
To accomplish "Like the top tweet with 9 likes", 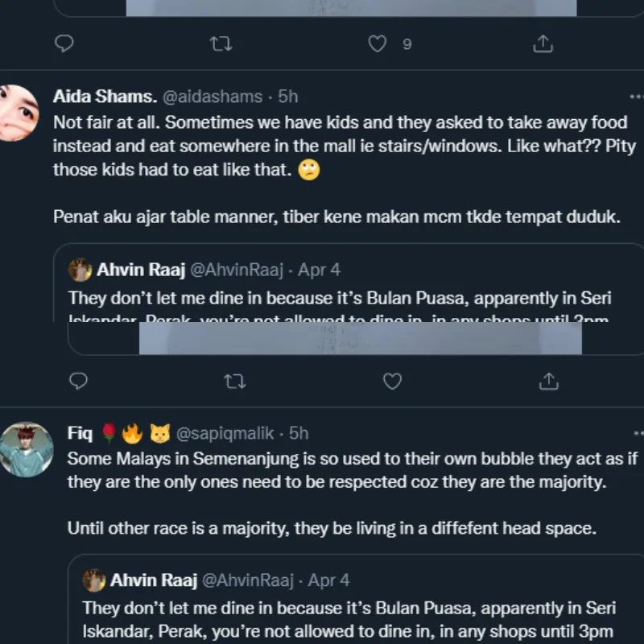I will coord(378,43).
